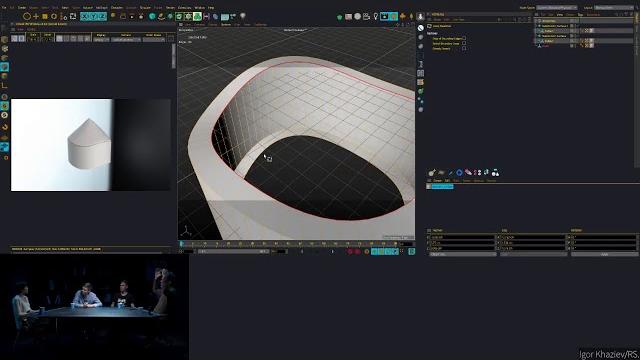Click the grey sphere icon in top toolbar
The width and height of the screenshot is (640, 360).
point(358,16)
